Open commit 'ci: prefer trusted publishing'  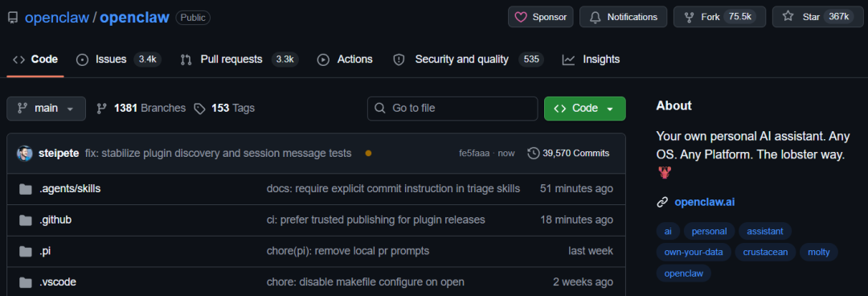point(376,220)
